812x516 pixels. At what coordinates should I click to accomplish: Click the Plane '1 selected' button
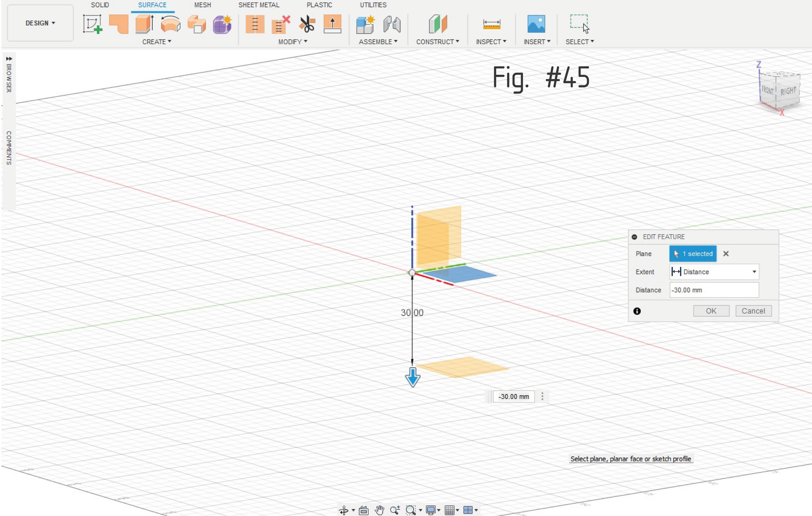click(x=693, y=254)
